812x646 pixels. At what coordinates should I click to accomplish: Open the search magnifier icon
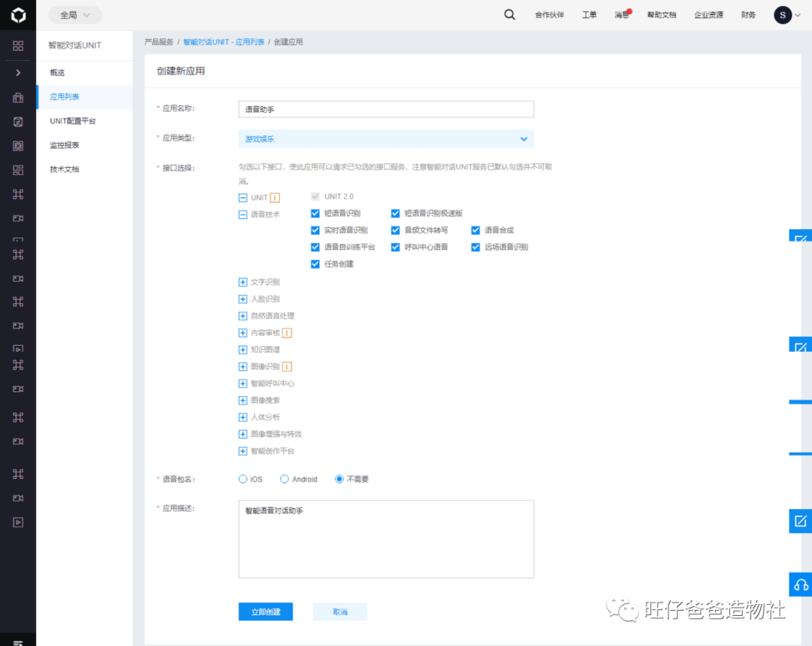coord(510,14)
